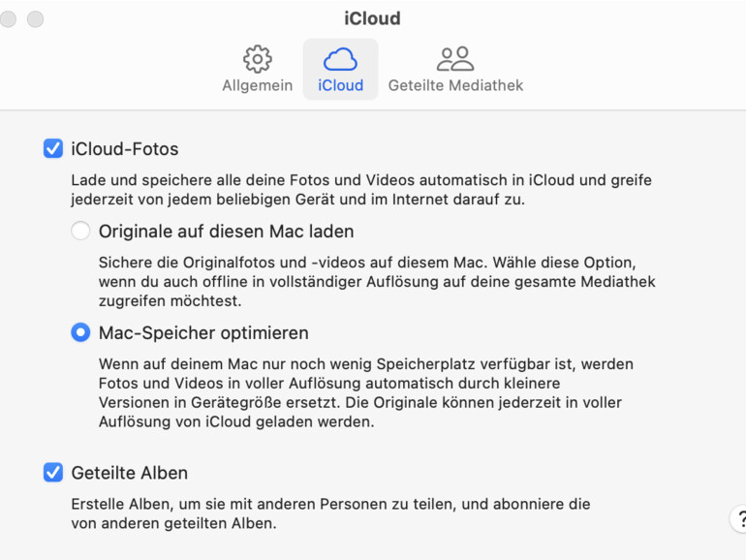Select the iCloud tab label
Viewport: 746px width, 560px height.
point(340,85)
